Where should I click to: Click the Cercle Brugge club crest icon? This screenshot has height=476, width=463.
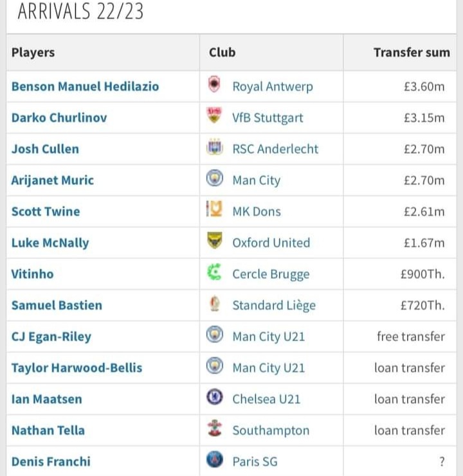coord(215,273)
